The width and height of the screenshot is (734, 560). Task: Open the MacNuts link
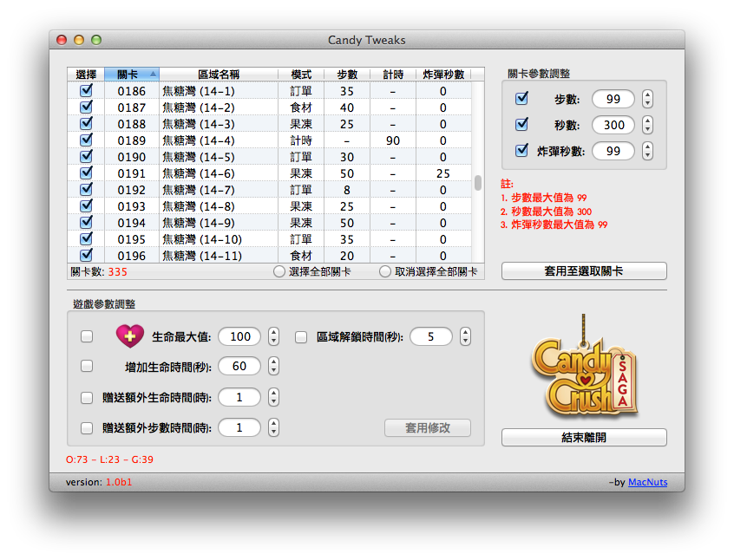tap(647, 483)
